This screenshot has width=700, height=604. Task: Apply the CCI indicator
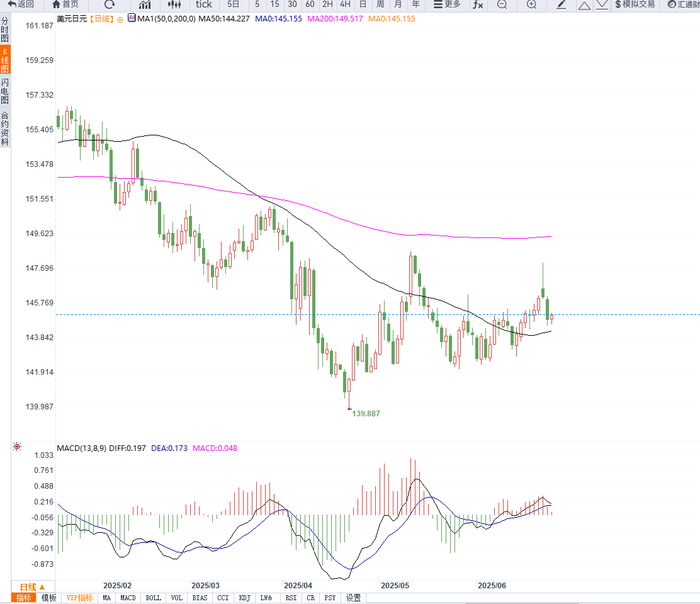223,598
